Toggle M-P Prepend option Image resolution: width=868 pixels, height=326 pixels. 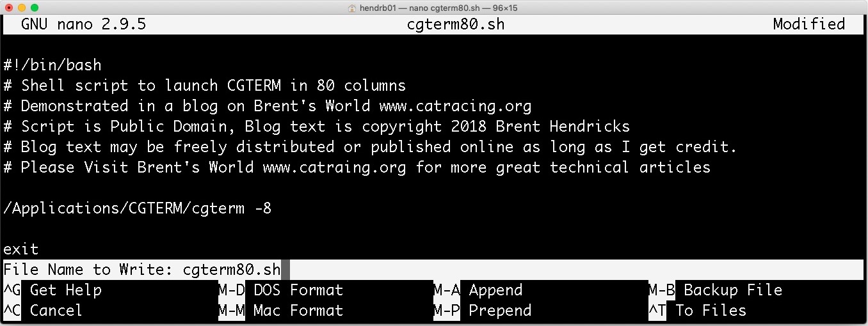482,310
